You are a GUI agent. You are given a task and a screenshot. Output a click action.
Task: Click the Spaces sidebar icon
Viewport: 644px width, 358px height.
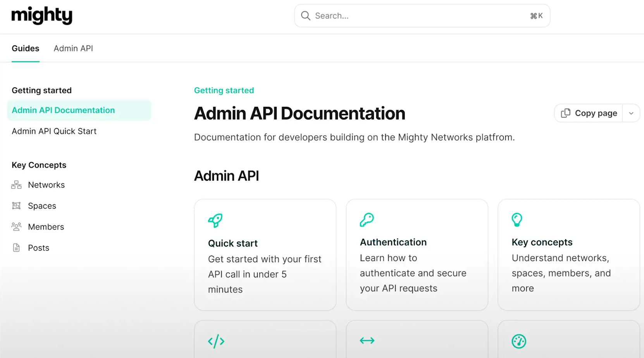[x=16, y=206]
